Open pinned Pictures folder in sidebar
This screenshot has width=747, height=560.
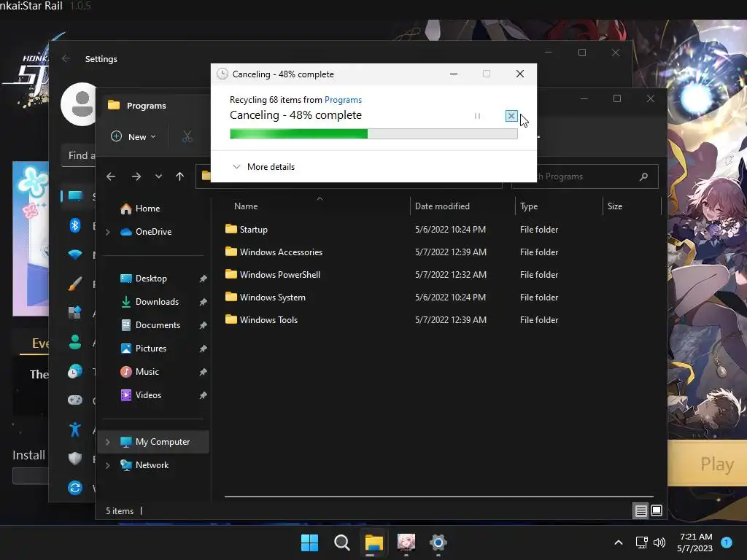[x=150, y=349]
